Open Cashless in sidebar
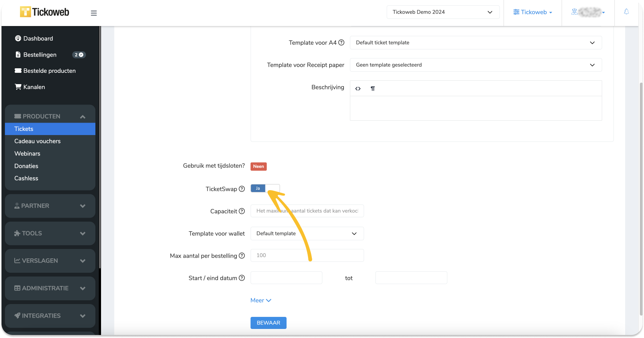The image size is (644, 338). pos(26,178)
